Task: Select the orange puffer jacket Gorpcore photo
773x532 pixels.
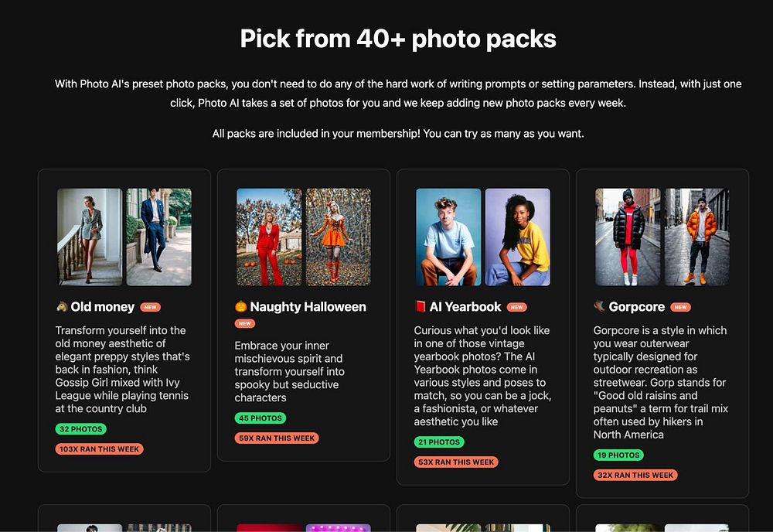Action: [x=696, y=237]
